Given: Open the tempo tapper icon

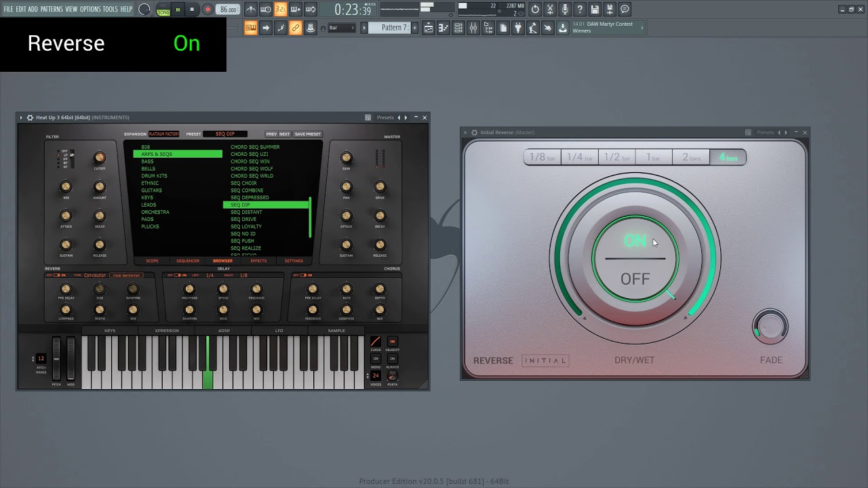Looking at the screenshot, I should [x=533, y=28].
